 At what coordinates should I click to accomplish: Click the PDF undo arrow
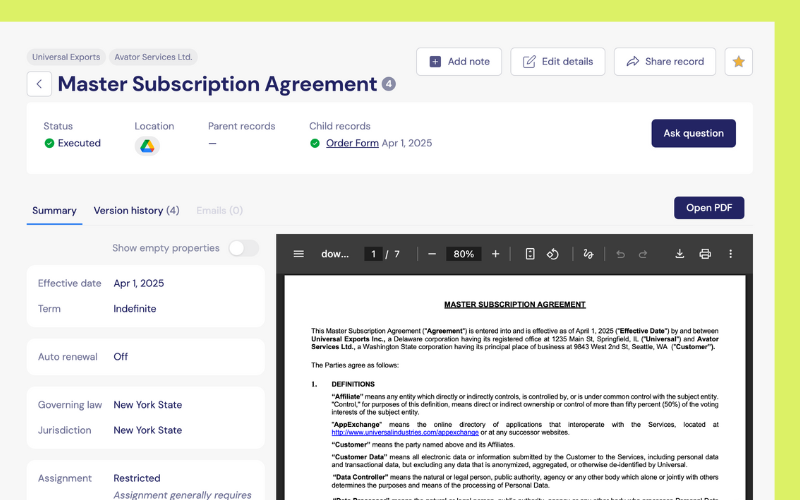point(620,254)
